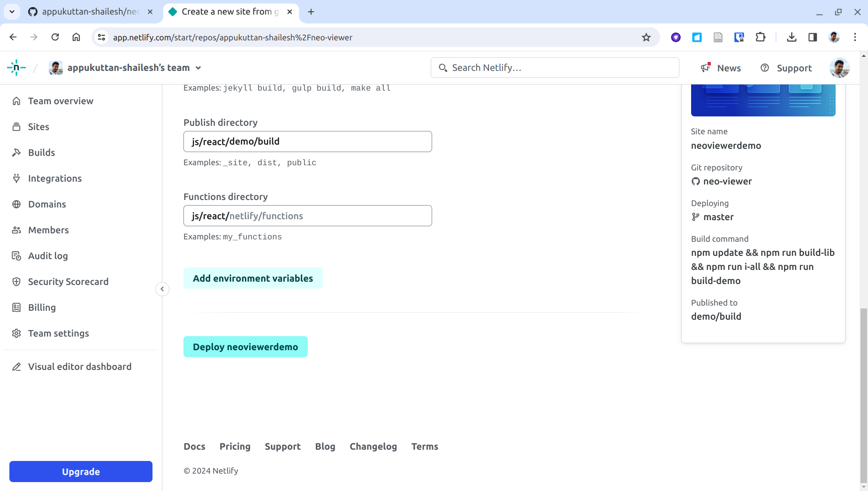
Task: Expand the appukuttan-shailesh's team dropdown
Action: [x=199, y=67]
